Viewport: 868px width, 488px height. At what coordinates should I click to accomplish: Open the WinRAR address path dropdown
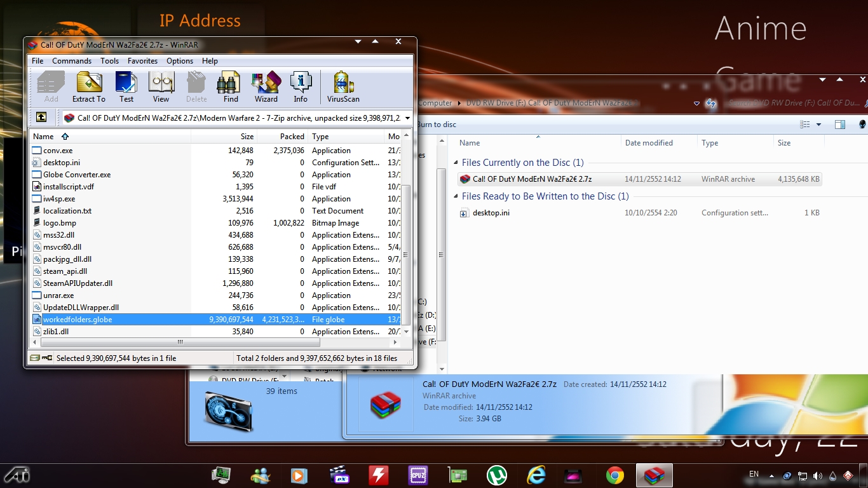407,118
